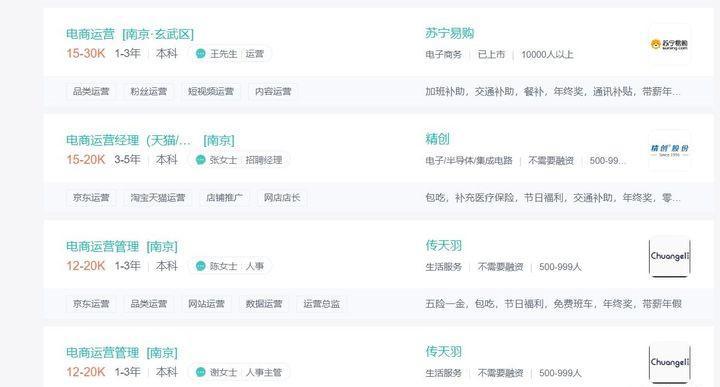This screenshot has width=720, height=387.
Task: Click the 数据运营 tag
Action: (264, 304)
